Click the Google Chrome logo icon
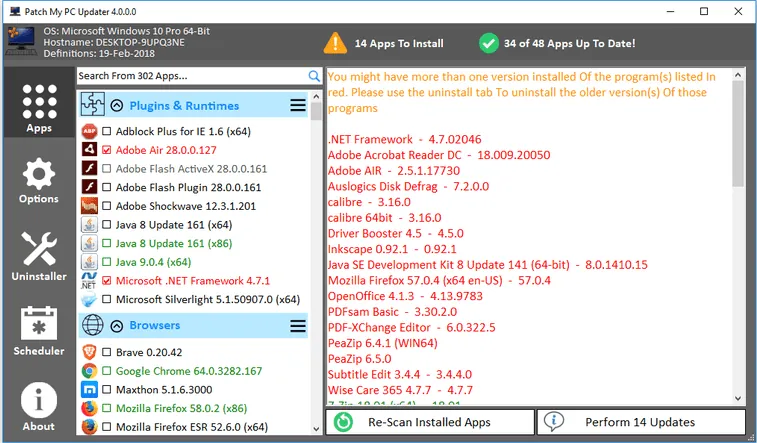Viewport: 757px width, 443px height. [89, 371]
